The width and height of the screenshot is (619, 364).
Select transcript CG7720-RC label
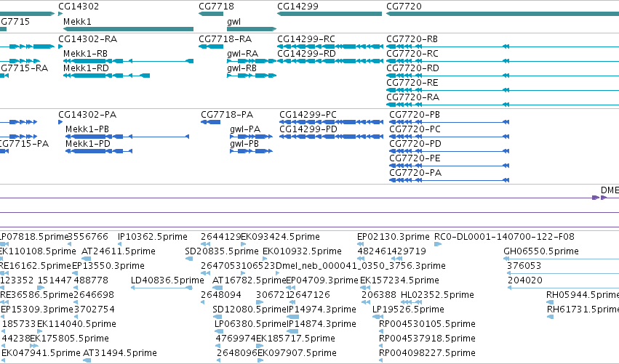(412, 54)
